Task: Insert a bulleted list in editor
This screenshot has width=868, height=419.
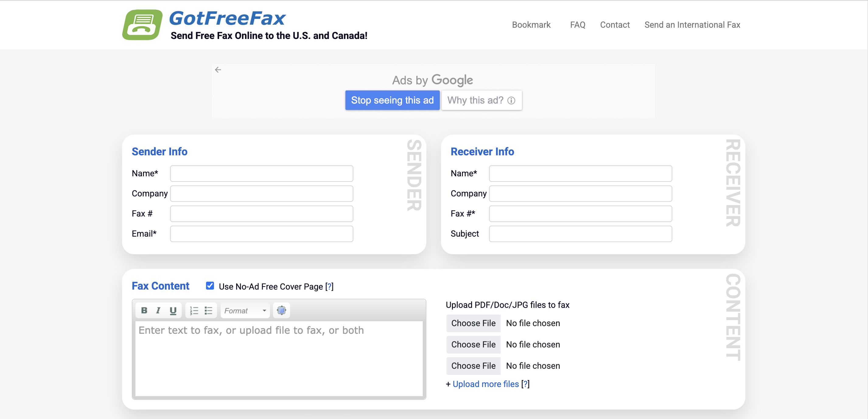Action: [x=208, y=310]
